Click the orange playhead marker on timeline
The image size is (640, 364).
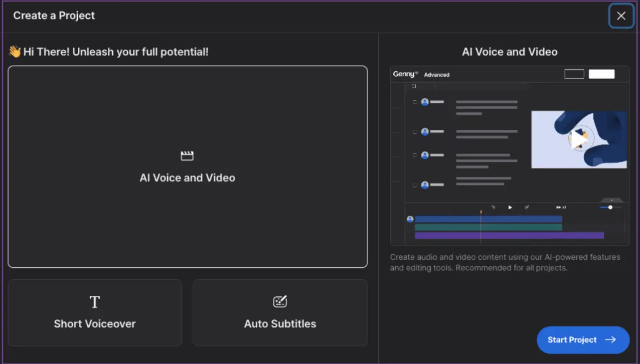click(x=481, y=213)
